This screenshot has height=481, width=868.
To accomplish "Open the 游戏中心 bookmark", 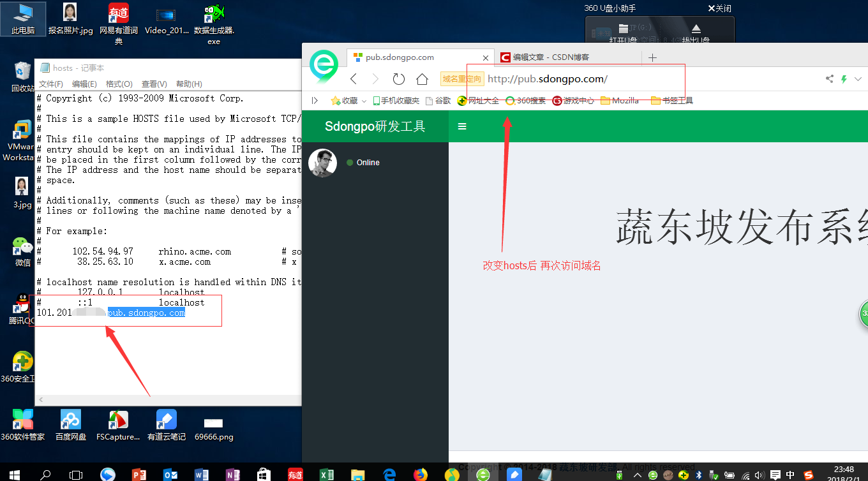I will (x=573, y=100).
